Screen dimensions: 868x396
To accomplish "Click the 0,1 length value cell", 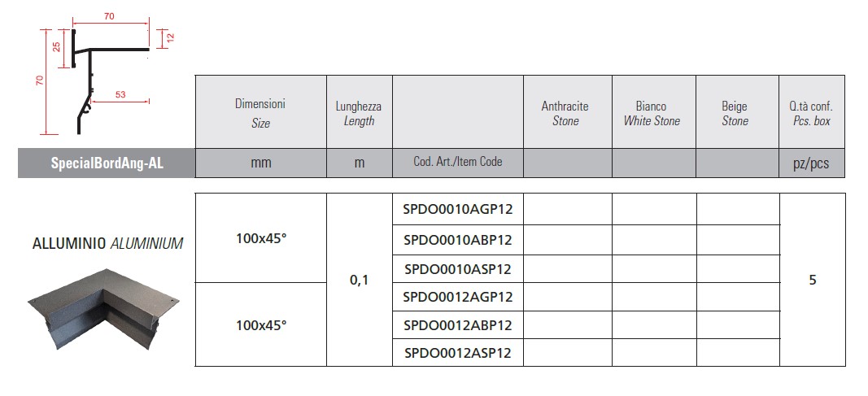I will pyautogui.click(x=360, y=280).
